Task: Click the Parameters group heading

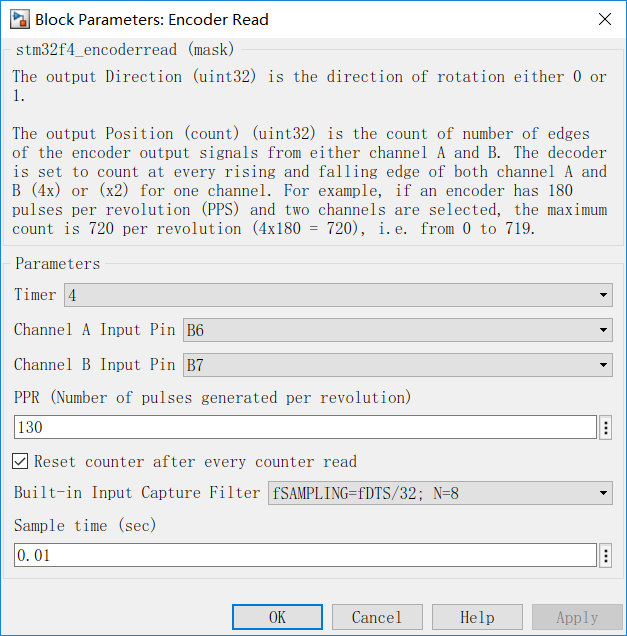Action: [x=57, y=264]
